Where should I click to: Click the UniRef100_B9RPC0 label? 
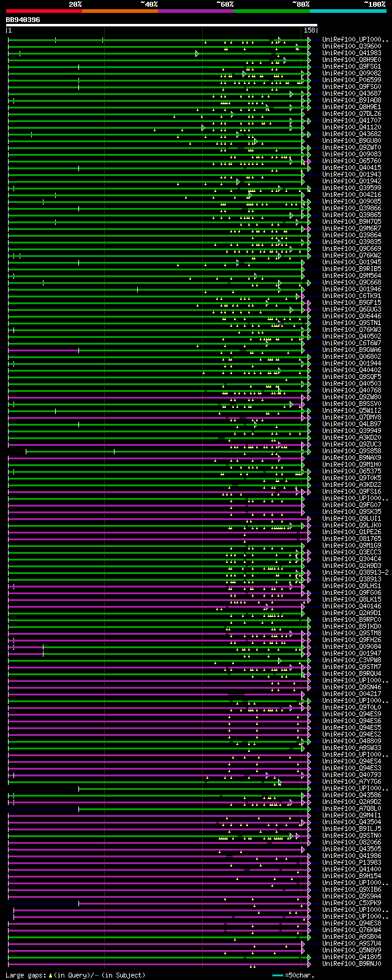tap(352, 620)
